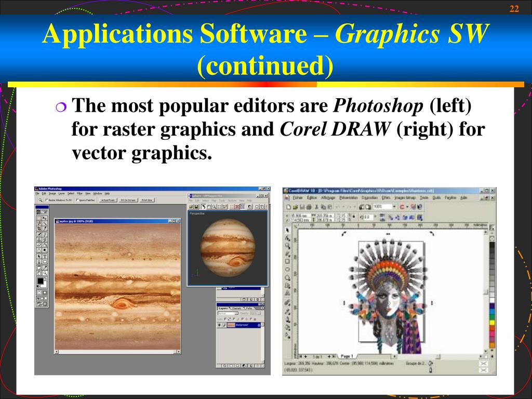This screenshot has height=399, width=532.
Task: Open the zoom level dropdown in CorelDRAW
Action: (394, 206)
